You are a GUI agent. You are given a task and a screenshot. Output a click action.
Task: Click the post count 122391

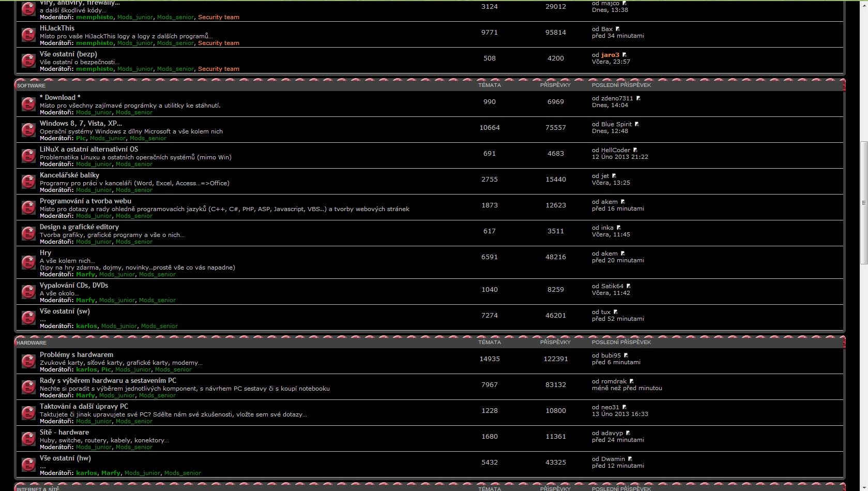(556, 359)
